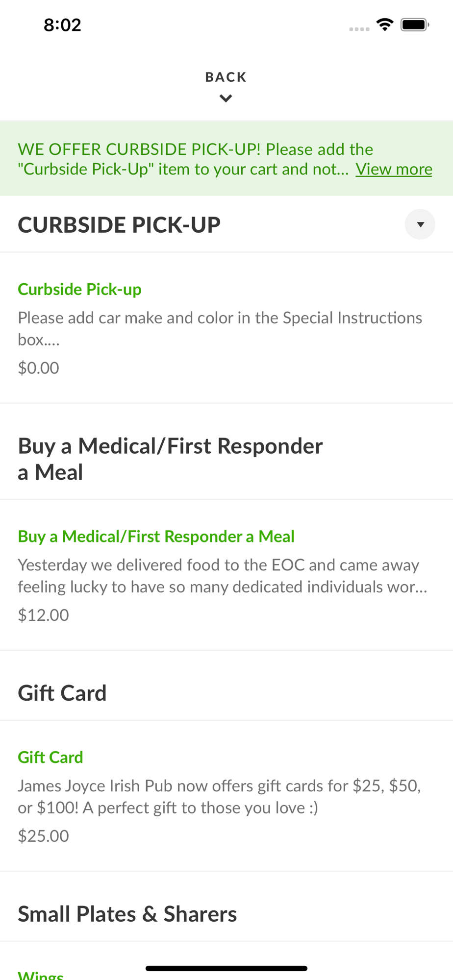The image size is (453, 980).
Task: Open the category dropdown arrow button
Action: [420, 224]
